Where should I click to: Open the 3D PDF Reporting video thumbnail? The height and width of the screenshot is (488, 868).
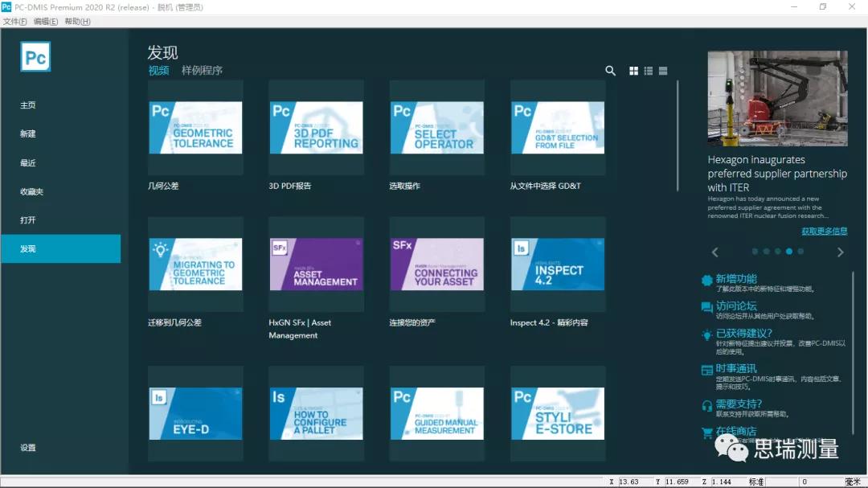tap(316, 128)
